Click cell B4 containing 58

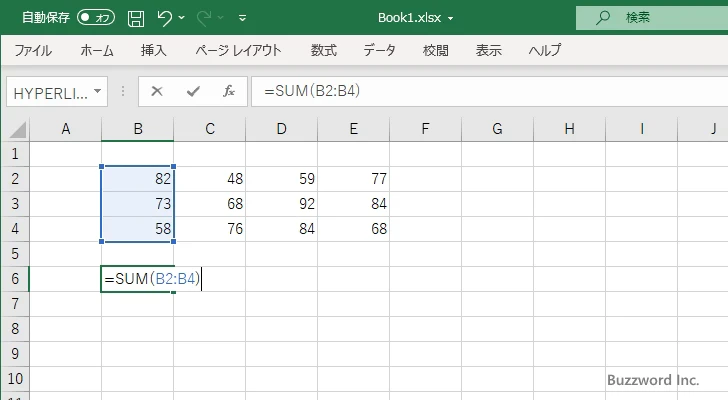click(x=138, y=229)
